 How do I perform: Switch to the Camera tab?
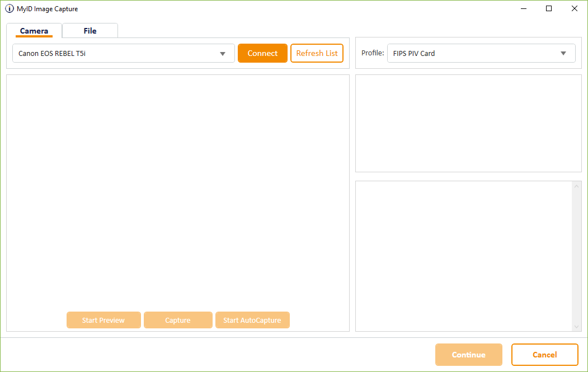pyautogui.click(x=34, y=31)
